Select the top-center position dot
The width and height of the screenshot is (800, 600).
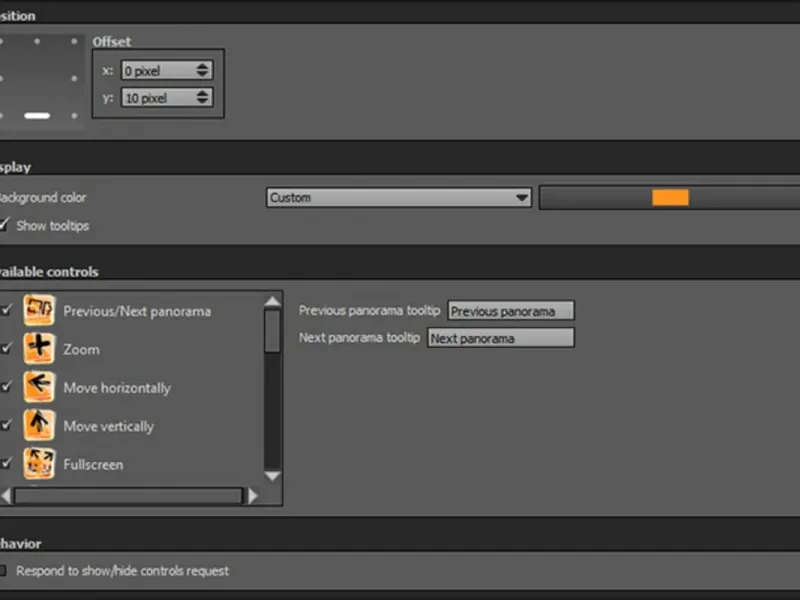click(x=37, y=41)
